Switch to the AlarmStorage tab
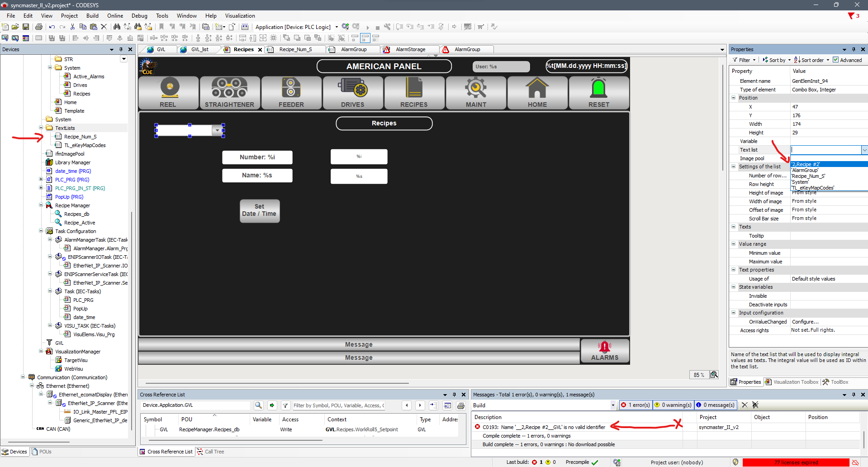 coord(410,49)
